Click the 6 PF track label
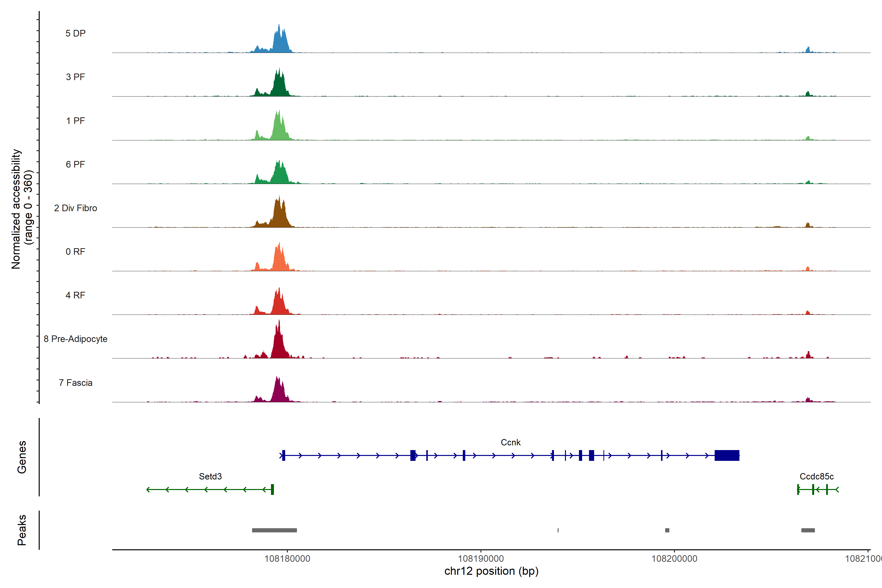Screen dimensions: 882x588 click(x=75, y=164)
